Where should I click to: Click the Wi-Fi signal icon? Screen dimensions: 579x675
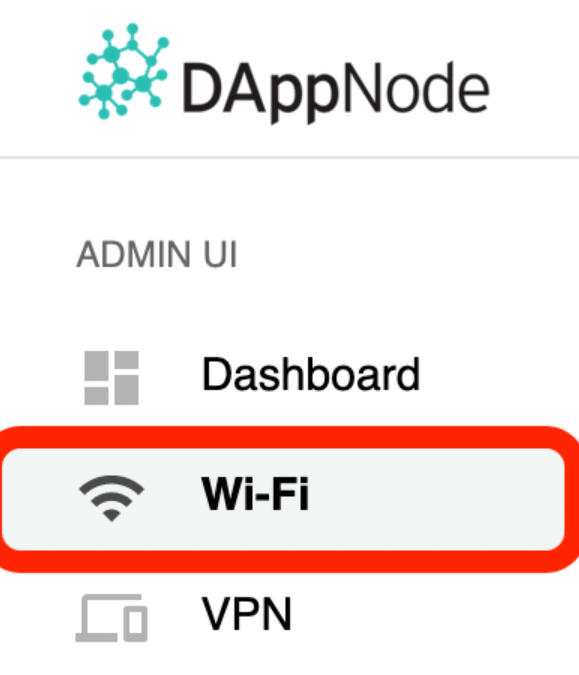[x=111, y=499]
